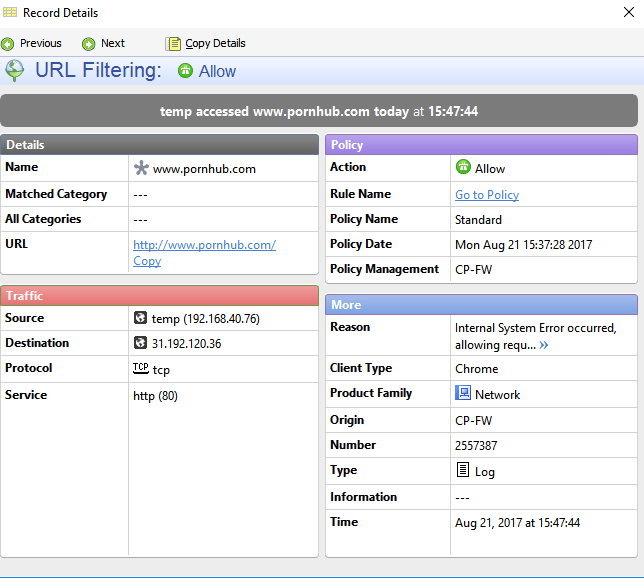Click the Destination value 31.192.120.36
Screen dimensions: 644x578
point(186,343)
